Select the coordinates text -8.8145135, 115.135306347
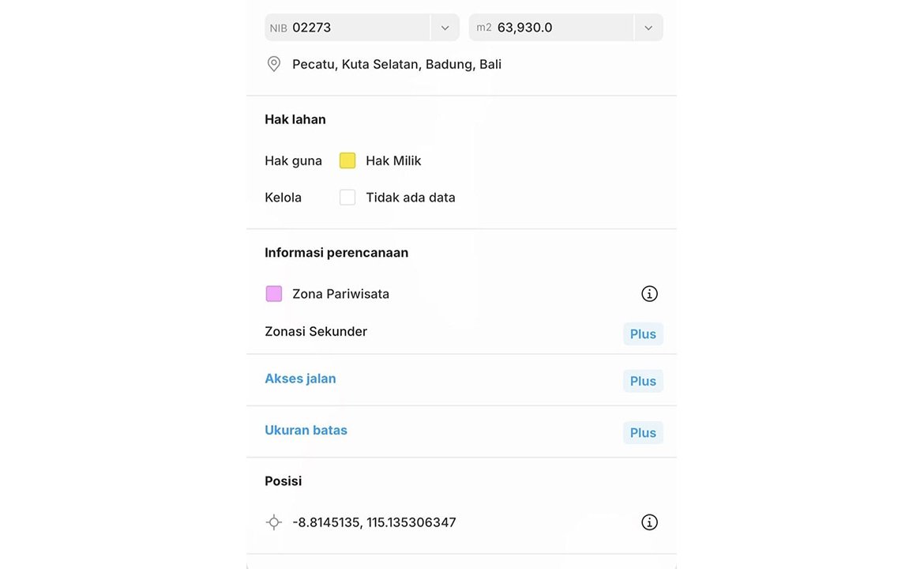924x569 pixels. [374, 522]
